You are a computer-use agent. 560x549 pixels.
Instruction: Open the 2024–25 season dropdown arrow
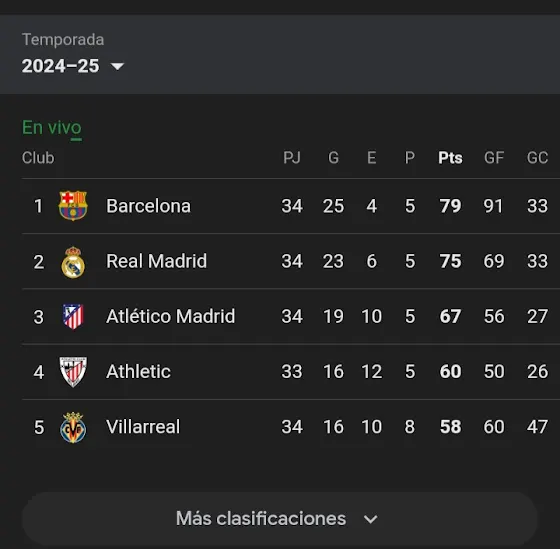tap(117, 66)
